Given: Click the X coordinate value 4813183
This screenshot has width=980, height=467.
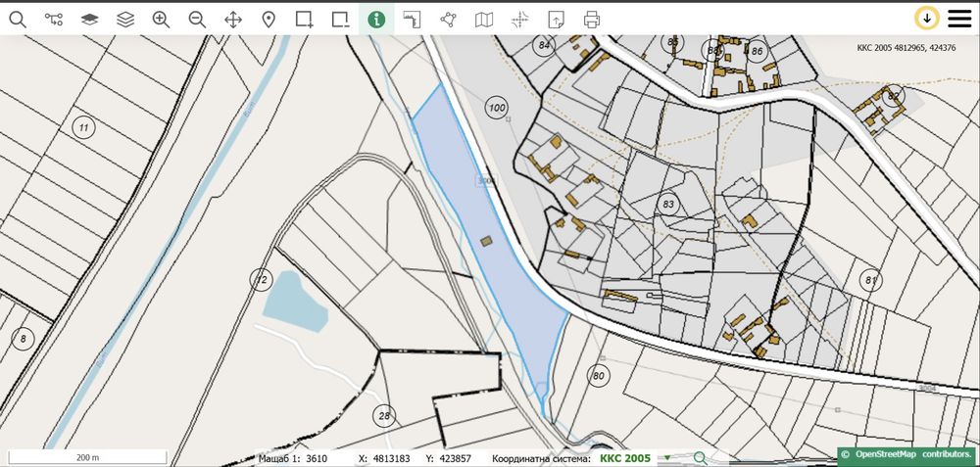Looking at the screenshot, I should coord(392,458).
